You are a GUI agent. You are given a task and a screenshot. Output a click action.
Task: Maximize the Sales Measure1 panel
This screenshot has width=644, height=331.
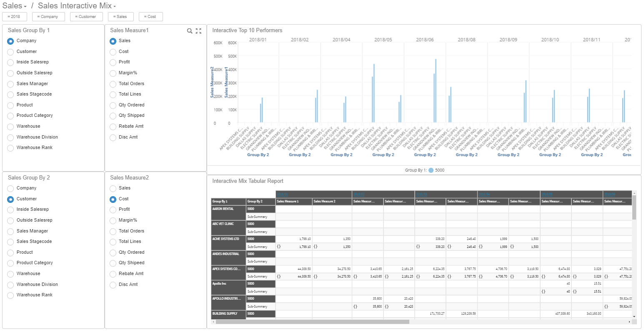point(198,31)
